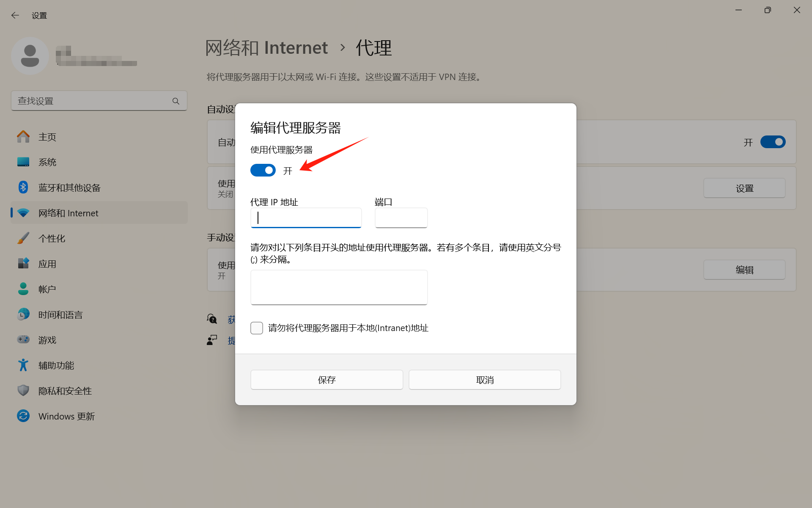The width and height of the screenshot is (812, 508).
Task: Go back with the arrow icon
Action: point(15,16)
